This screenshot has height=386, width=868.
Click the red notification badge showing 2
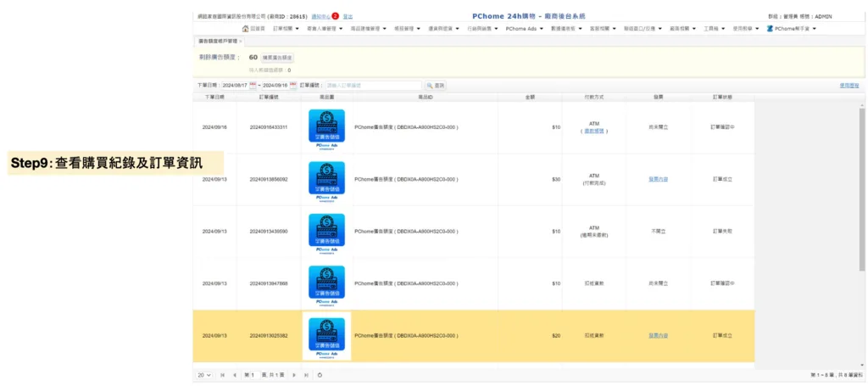point(336,16)
